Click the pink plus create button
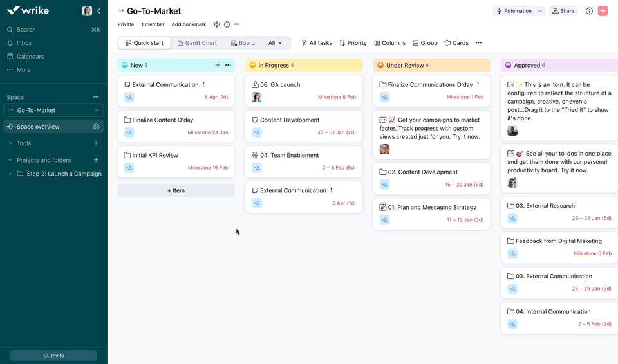This screenshot has height=364, width=618. tap(603, 11)
